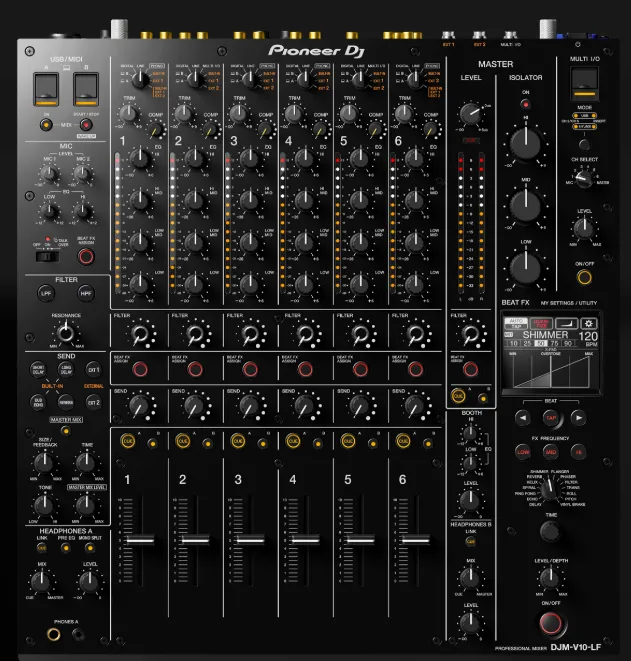631x661 pixels.
Task: Click the MULTI I/O CH SELECT knob
Action: coord(584,179)
